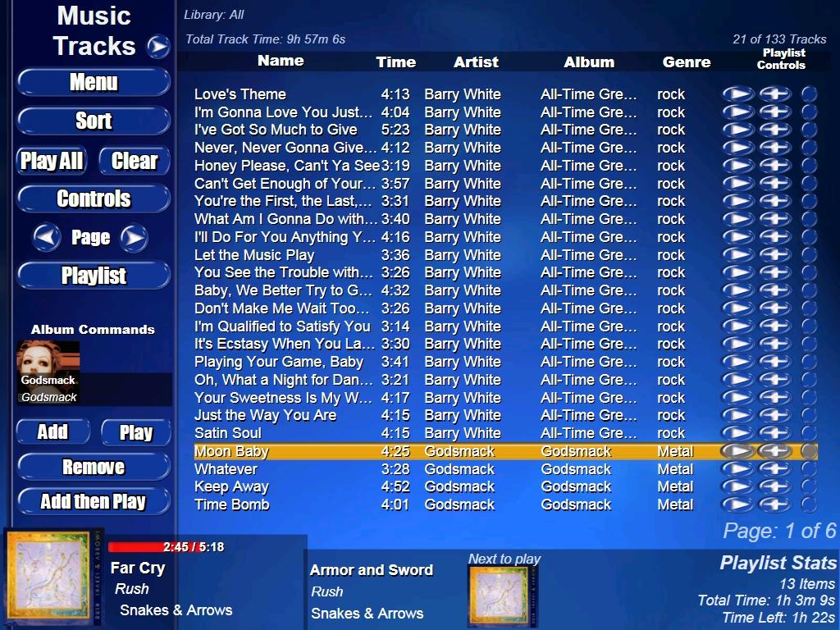
Task: Select the Your Sweetness Is My W… row
Action: click(x=505, y=398)
